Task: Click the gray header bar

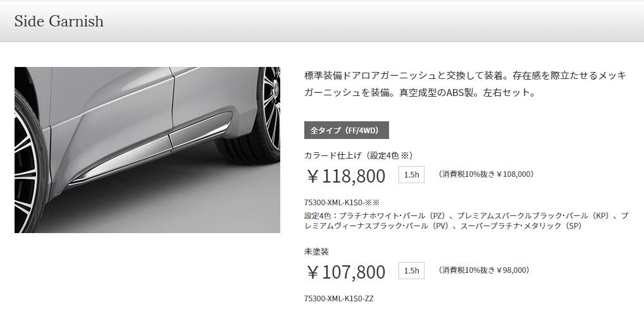Action: (322, 21)
